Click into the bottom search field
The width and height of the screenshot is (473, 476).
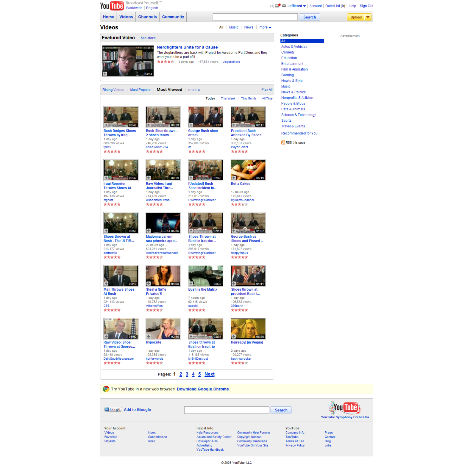[227, 410]
